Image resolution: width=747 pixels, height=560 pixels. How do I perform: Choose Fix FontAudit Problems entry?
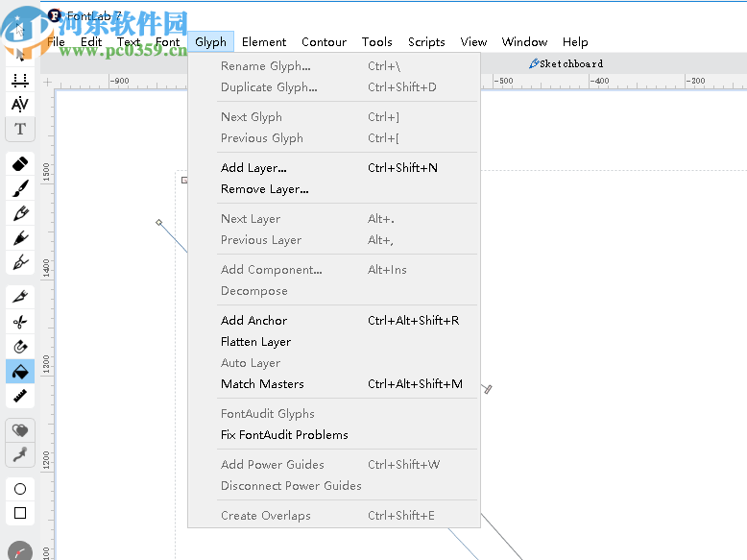tap(334, 435)
